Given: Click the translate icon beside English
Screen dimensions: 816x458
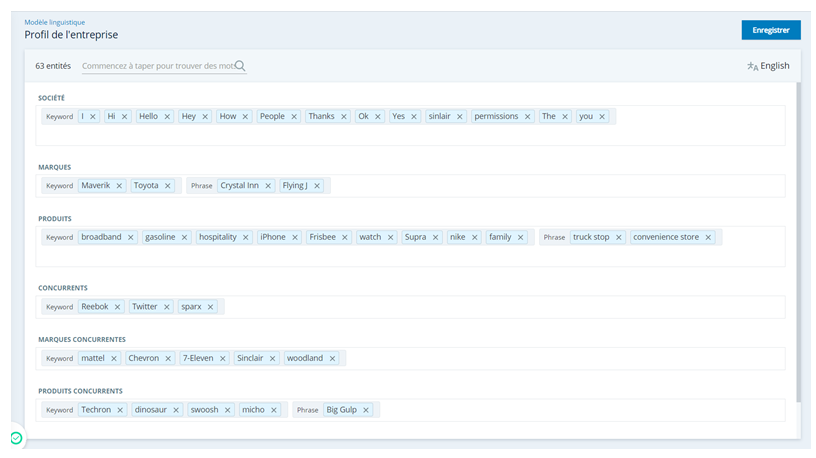Looking at the screenshot, I should coord(753,66).
